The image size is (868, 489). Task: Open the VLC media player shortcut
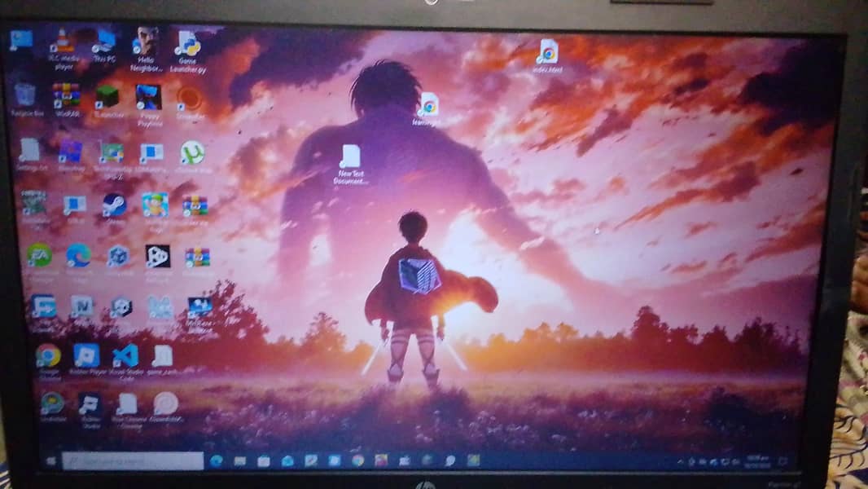[63, 49]
